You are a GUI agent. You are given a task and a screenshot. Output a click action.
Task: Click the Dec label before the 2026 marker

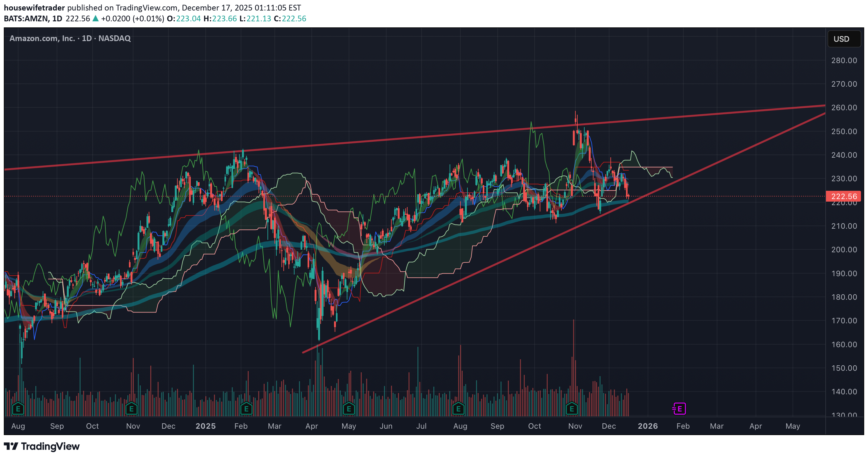pyautogui.click(x=608, y=426)
